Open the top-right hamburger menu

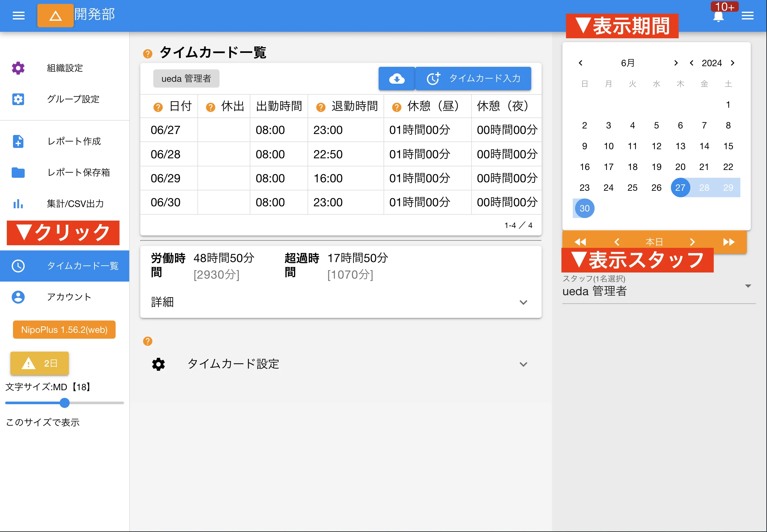tap(748, 16)
